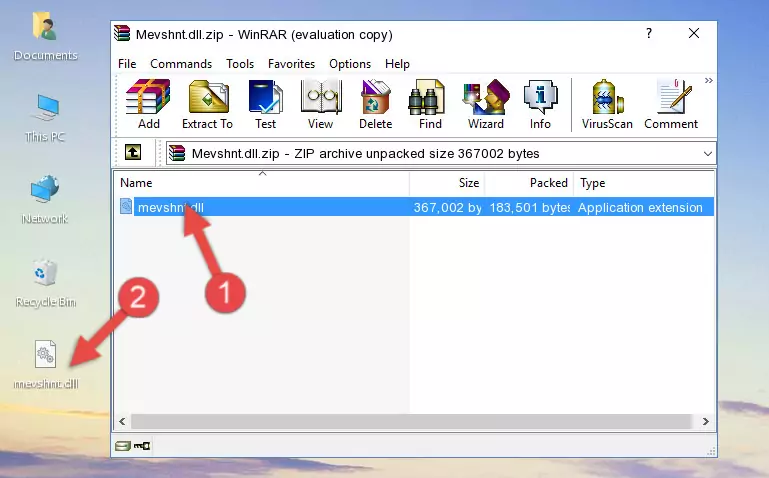The image size is (769, 478).
Task: Select the mevshnt.dll desktop file icon
Action: tap(46, 365)
